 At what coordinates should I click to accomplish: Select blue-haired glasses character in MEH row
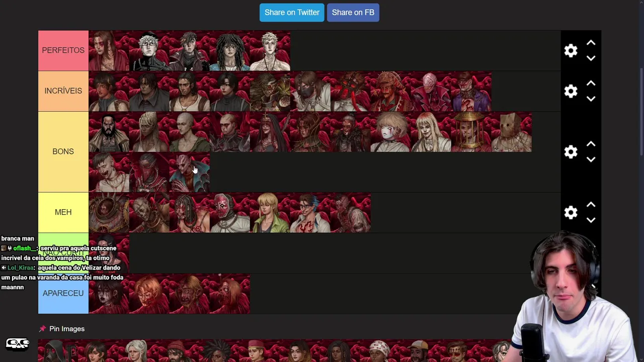[310, 213]
